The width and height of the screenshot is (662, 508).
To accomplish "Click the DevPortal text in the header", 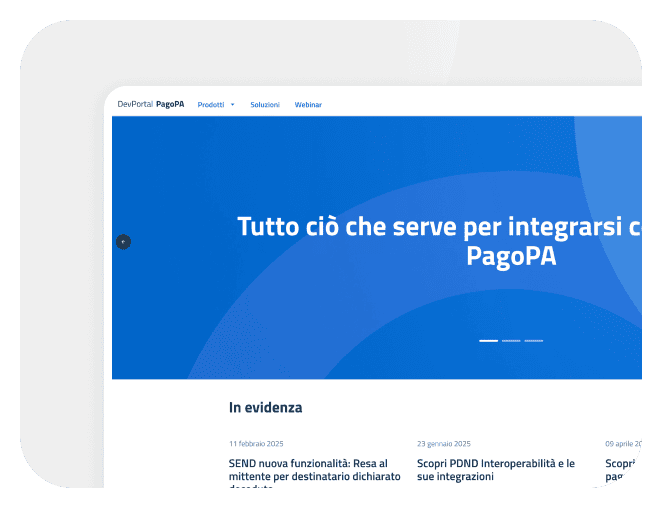I will pyautogui.click(x=135, y=104).
